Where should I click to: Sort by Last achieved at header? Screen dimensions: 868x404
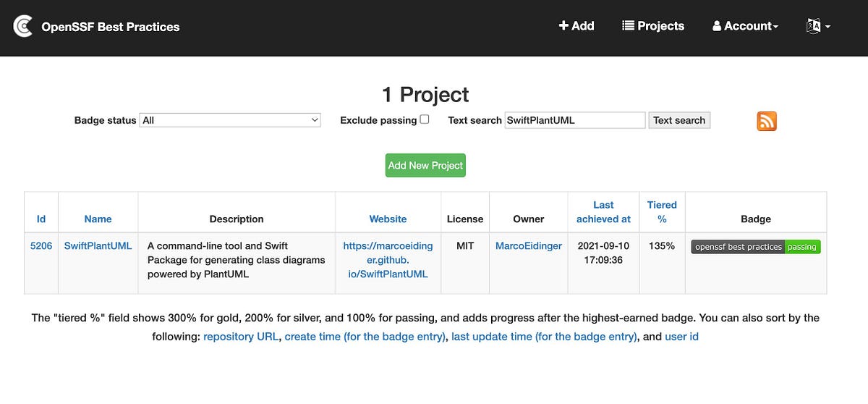[x=603, y=211]
